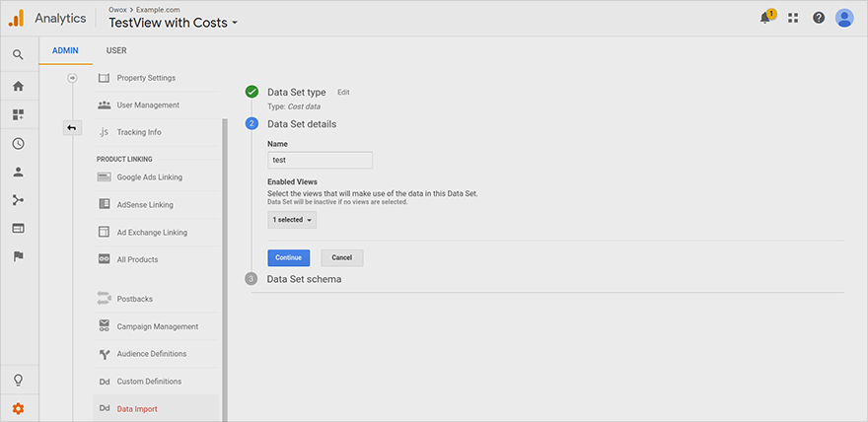The width and height of the screenshot is (868, 422).
Task: Open Behavior window icon
Action: tap(19, 229)
